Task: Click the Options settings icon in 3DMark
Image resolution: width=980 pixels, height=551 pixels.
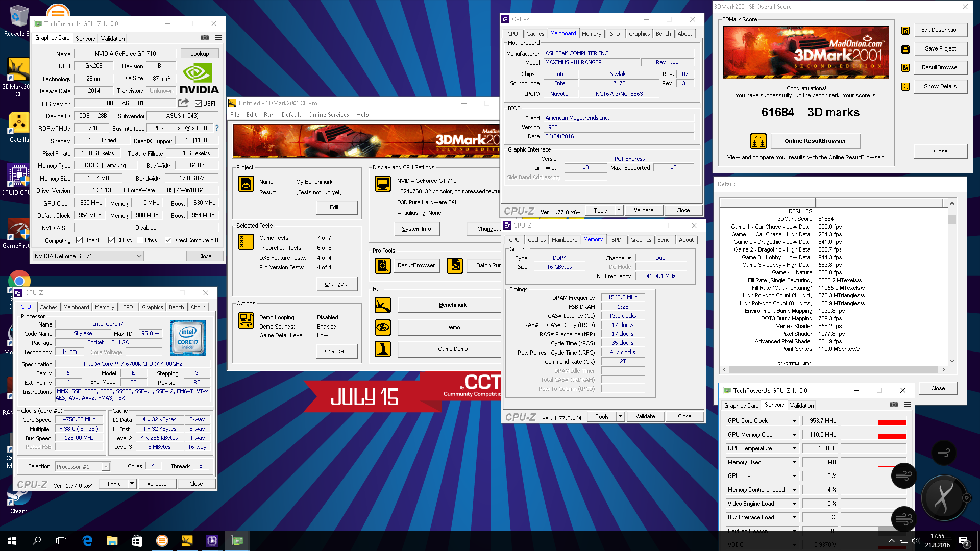Action: click(x=246, y=320)
